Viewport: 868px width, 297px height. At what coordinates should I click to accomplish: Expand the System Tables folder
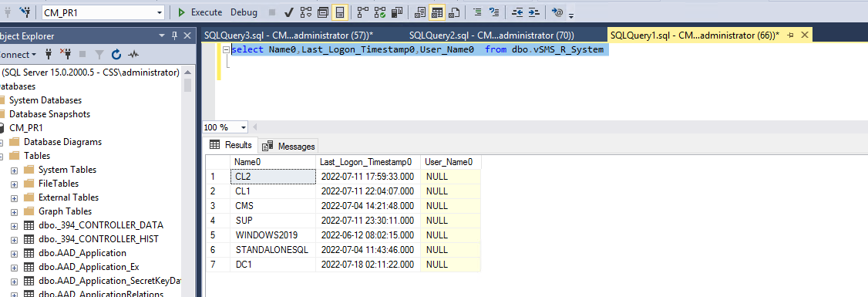pyautogui.click(x=15, y=170)
